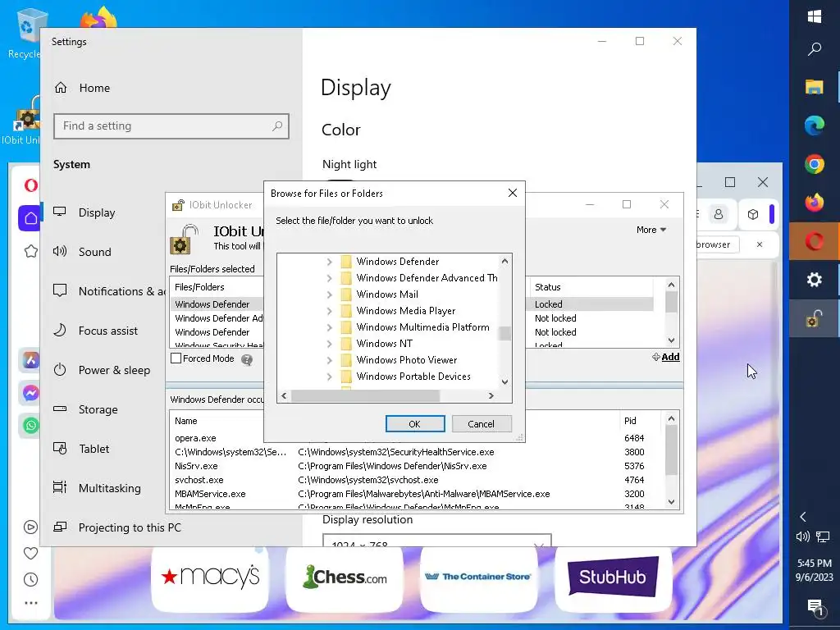Open the Recycle Bin desktop icon
This screenshot has width=840, height=630.
coord(24,32)
